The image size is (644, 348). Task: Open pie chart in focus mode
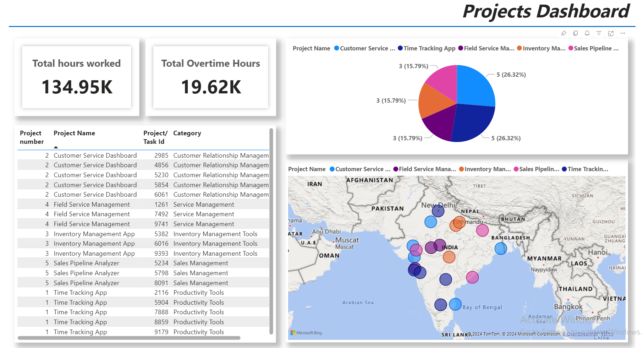(611, 33)
